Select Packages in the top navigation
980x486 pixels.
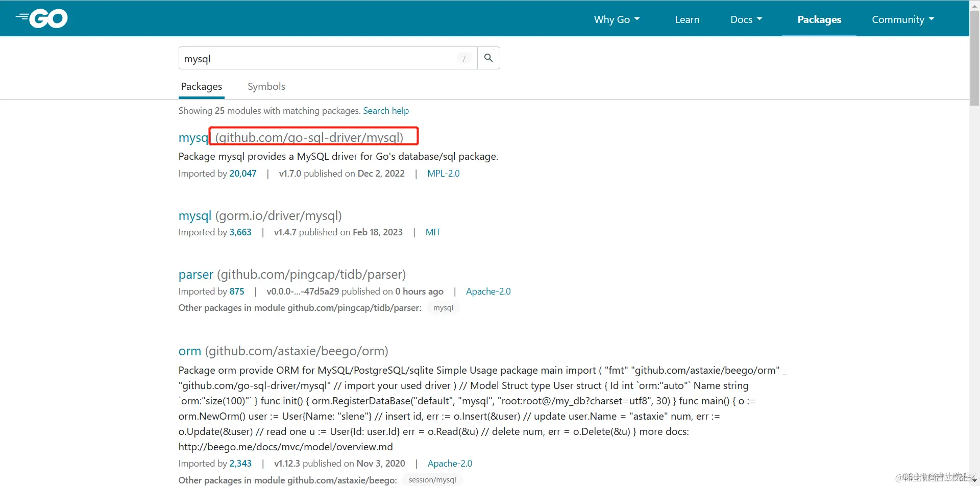[x=819, y=19]
